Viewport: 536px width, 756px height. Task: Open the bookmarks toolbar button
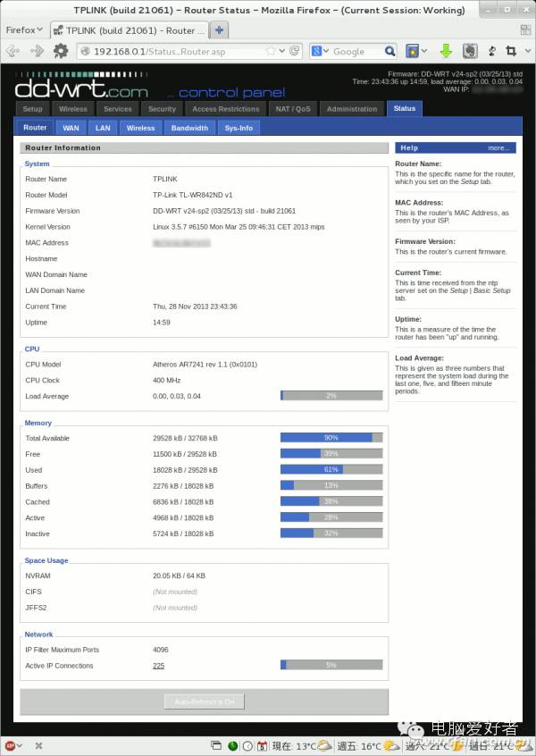click(x=412, y=51)
